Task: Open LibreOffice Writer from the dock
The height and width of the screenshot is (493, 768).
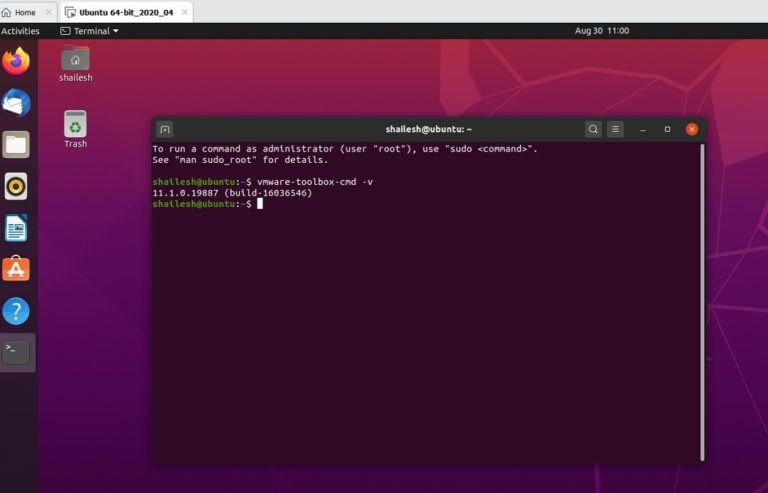Action: [x=16, y=228]
